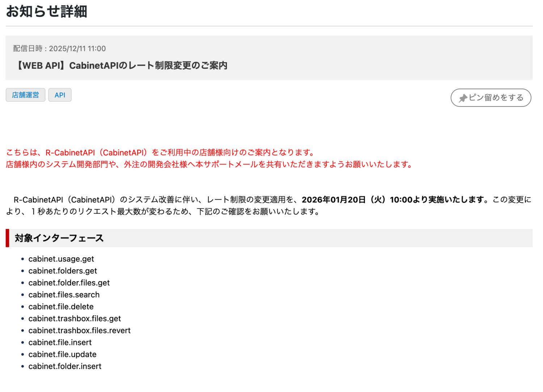Click the red line about sharing support mail
The width and height of the screenshot is (543, 392).
[209, 164]
